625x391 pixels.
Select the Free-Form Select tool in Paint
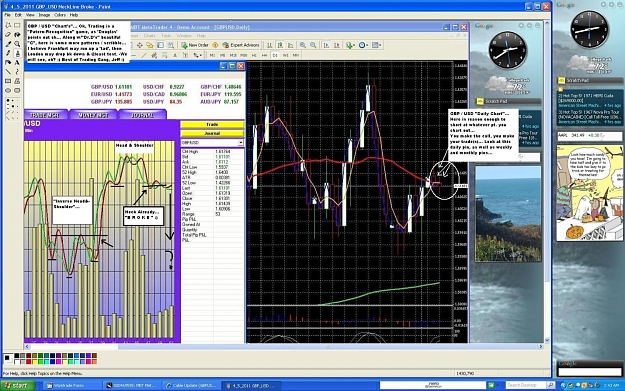[8, 25]
